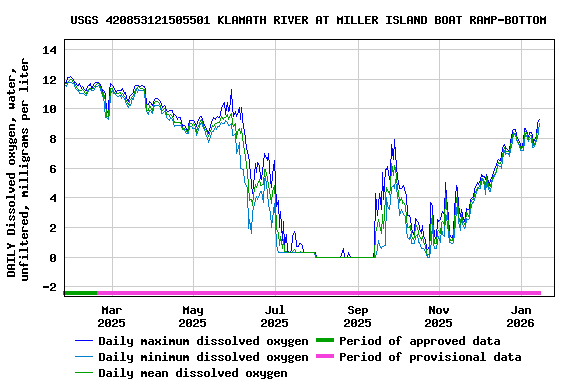Click legend text 'Daily maximum dissolved oxygen'
Image resolution: width=576 pixels, height=384 pixels.
[203, 341]
